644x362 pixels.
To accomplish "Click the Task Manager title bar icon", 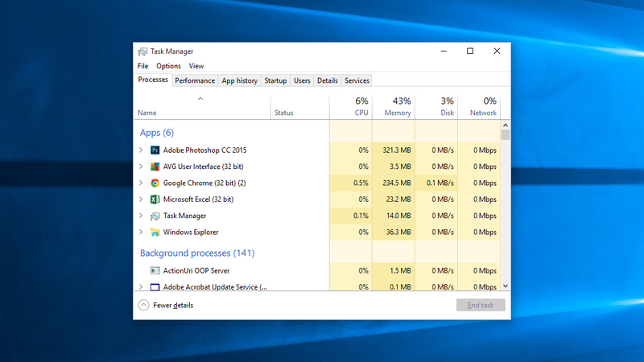I will (x=142, y=51).
